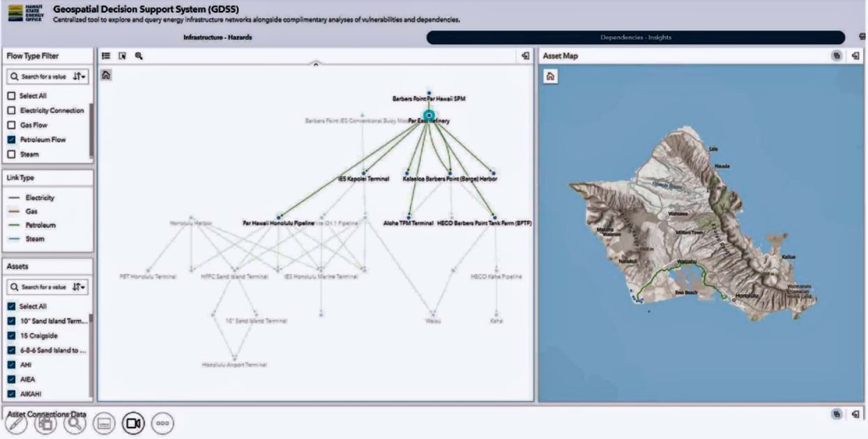Activate the selection pointer tool in graph toolbar
Viewport: 868px width, 439px height.
tap(122, 56)
